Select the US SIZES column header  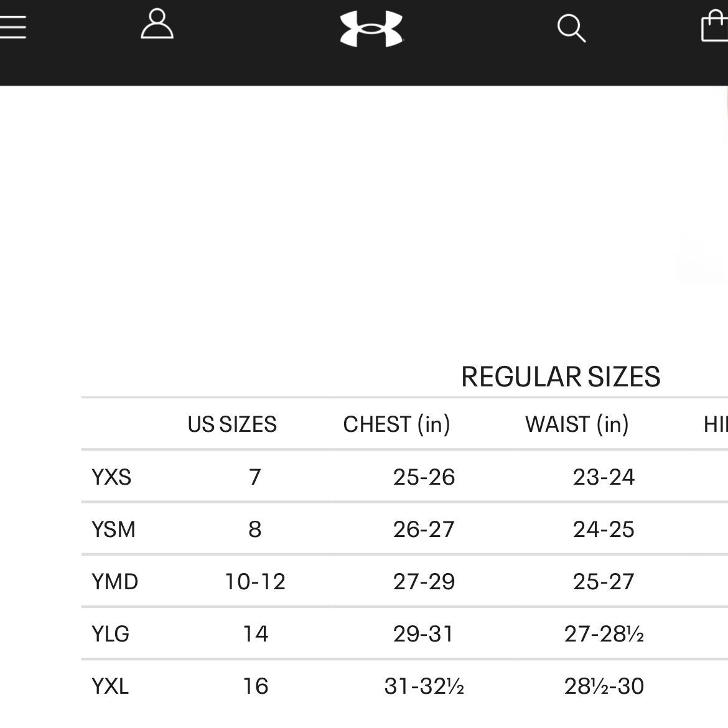click(232, 424)
